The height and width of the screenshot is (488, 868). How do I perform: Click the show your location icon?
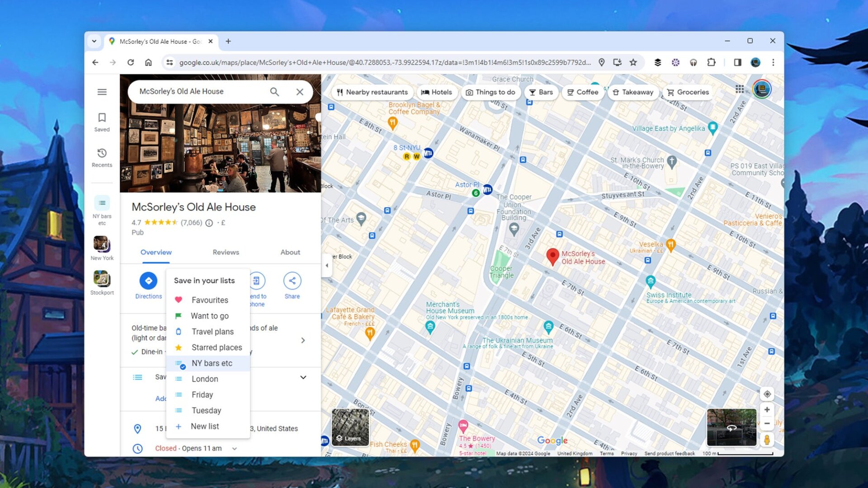[x=767, y=394]
